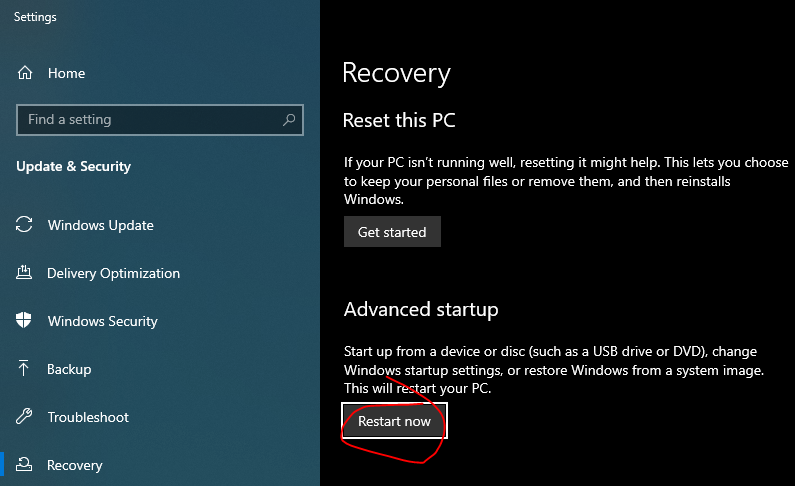This screenshot has height=486, width=795.
Task: Click the magnifier search icon
Action: (x=289, y=120)
